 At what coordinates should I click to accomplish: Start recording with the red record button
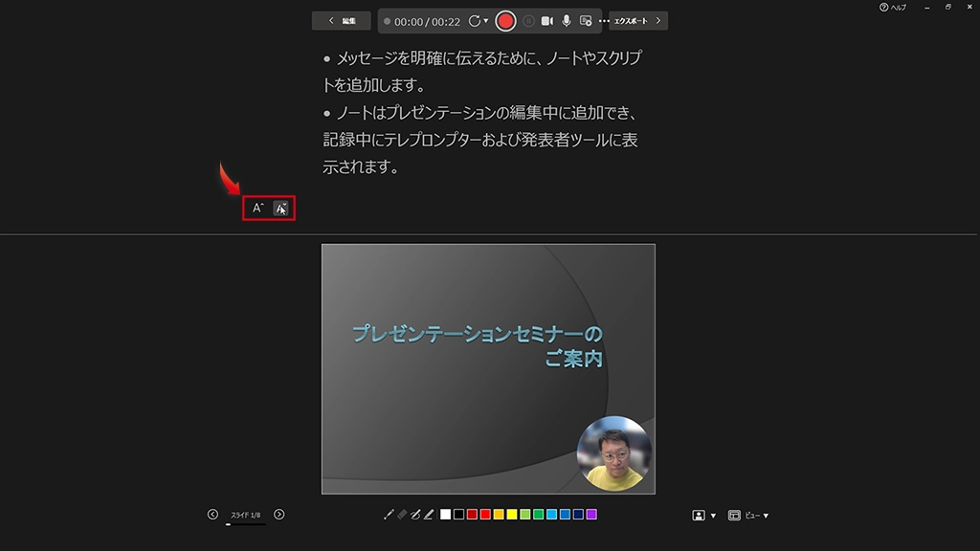pos(505,21)
